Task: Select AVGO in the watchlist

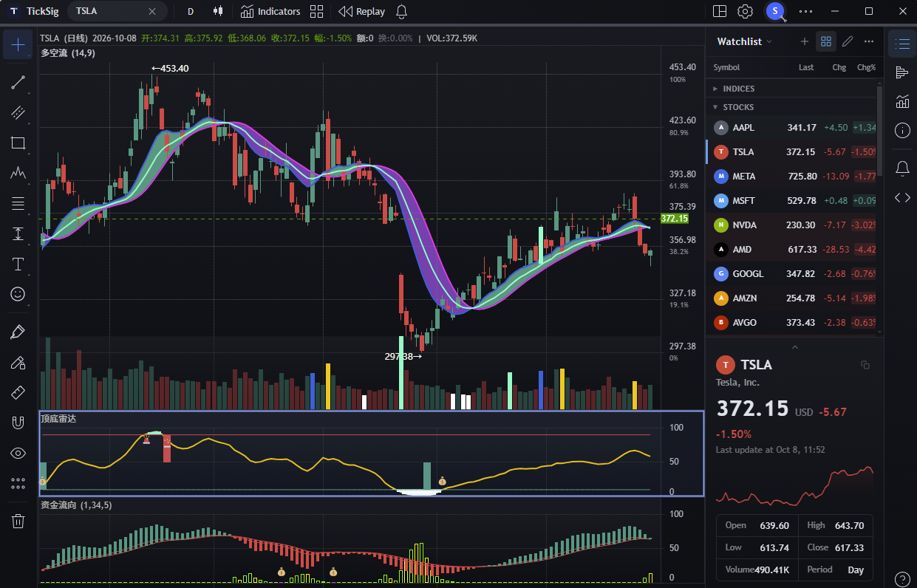Action: 791,323
